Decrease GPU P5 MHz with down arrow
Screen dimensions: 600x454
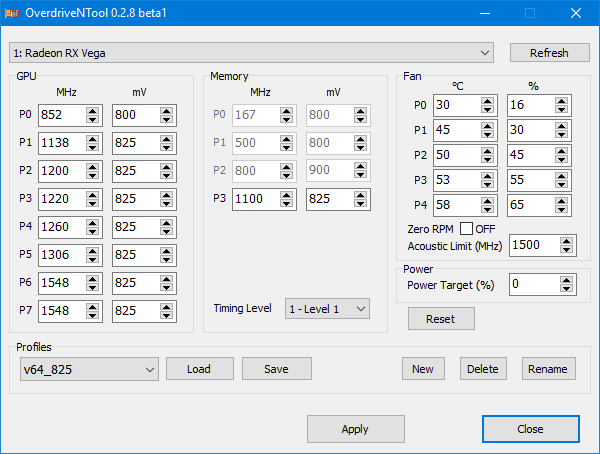click(x=93, y=259)
